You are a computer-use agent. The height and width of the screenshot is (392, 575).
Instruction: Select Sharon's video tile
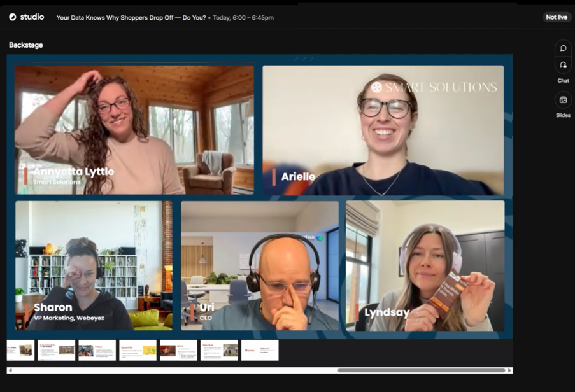(94, 265)
